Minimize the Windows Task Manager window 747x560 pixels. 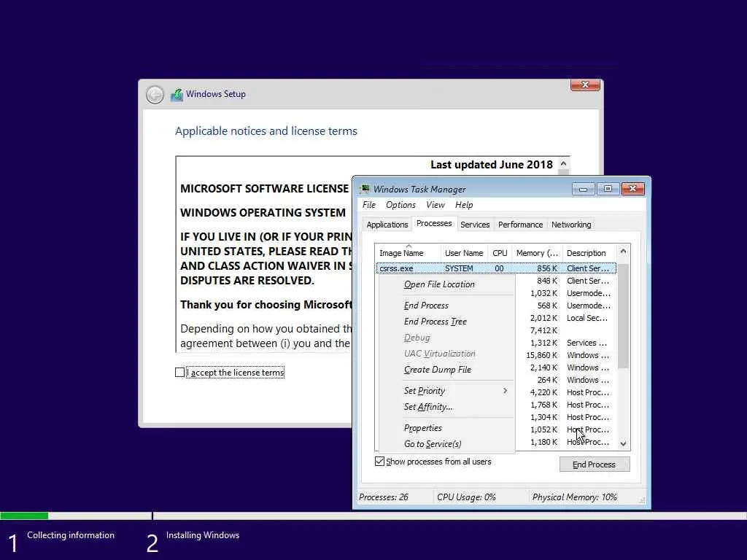583,189
